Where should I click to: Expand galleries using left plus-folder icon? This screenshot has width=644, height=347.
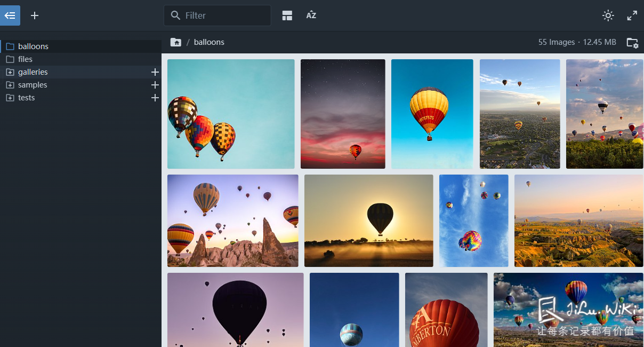coord(10,72)
